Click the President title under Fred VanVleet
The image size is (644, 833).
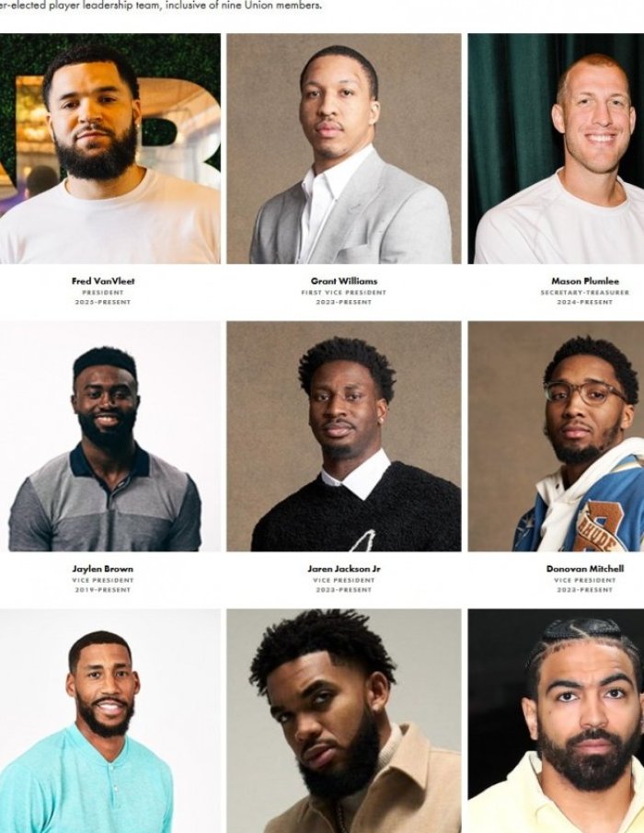103,293
